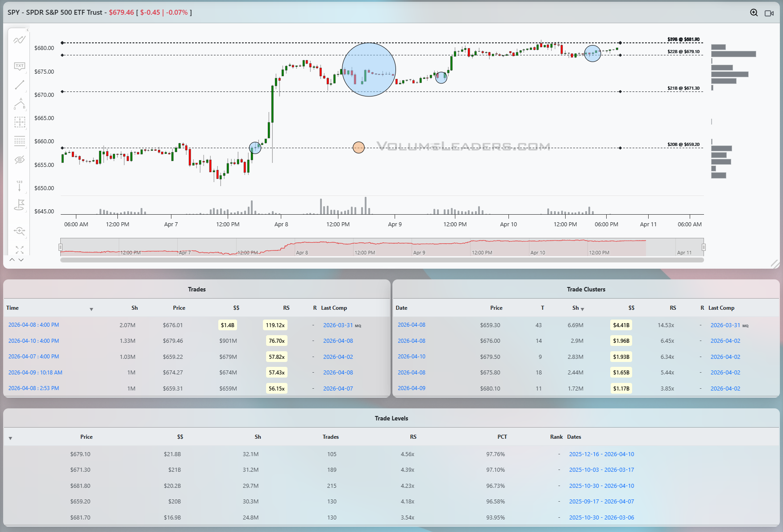The height and width of the screenshot is (532, 783).
Task: Open Last Comp 2026-04-07 in Trades table
Action: pyautogui.click(x=338, y=389)
